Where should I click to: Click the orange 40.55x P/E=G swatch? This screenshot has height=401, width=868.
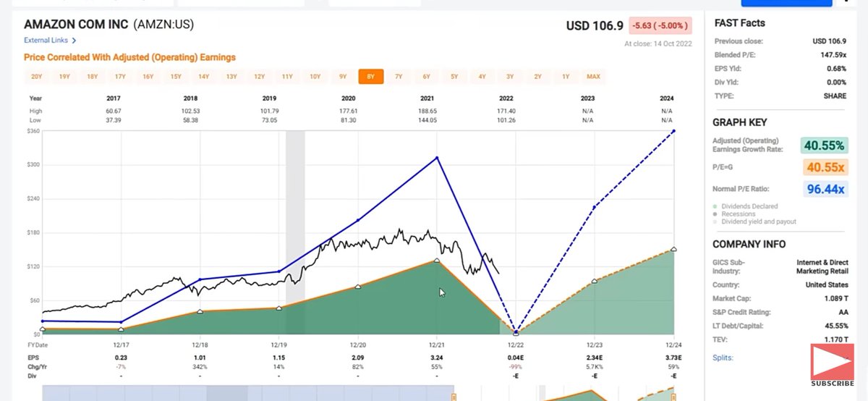click(x=824, y=167)
